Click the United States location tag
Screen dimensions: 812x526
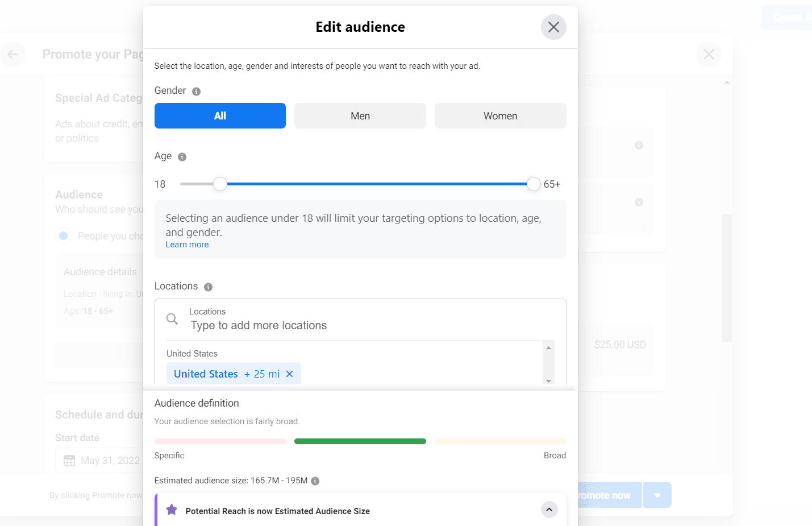tap(206, 374)
